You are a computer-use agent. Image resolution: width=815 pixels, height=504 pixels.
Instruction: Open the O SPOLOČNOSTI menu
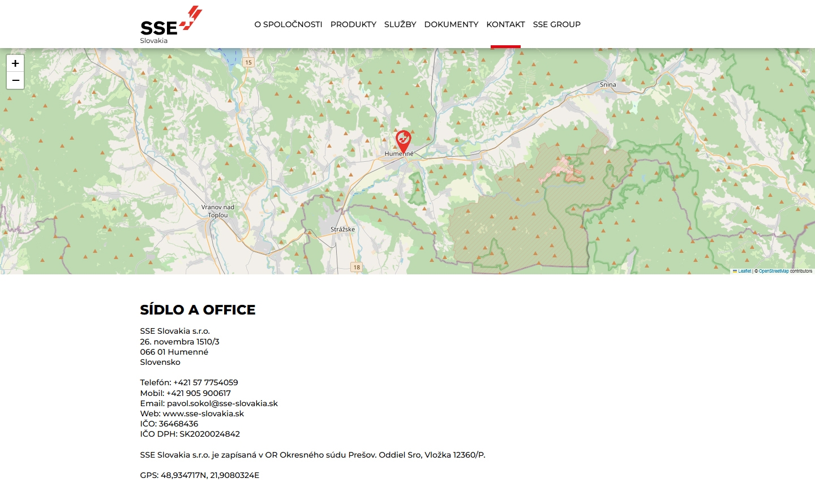[288, 24]
